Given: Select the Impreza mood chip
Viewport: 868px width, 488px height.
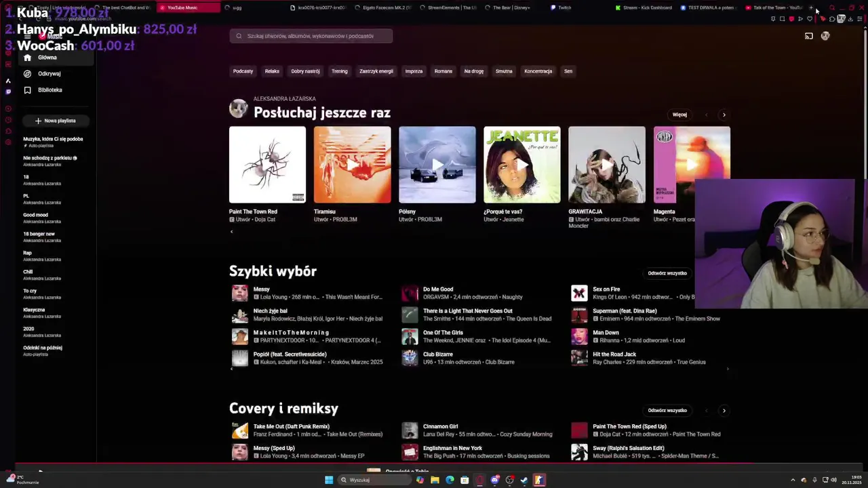Looking at the screenshot, I should [x=414, y=71].
